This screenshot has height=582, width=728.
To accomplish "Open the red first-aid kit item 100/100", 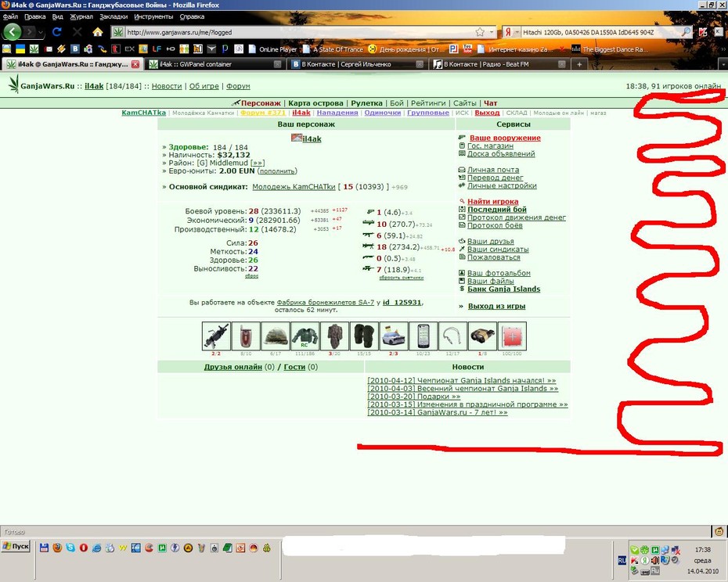I will (x=512, y=336).
